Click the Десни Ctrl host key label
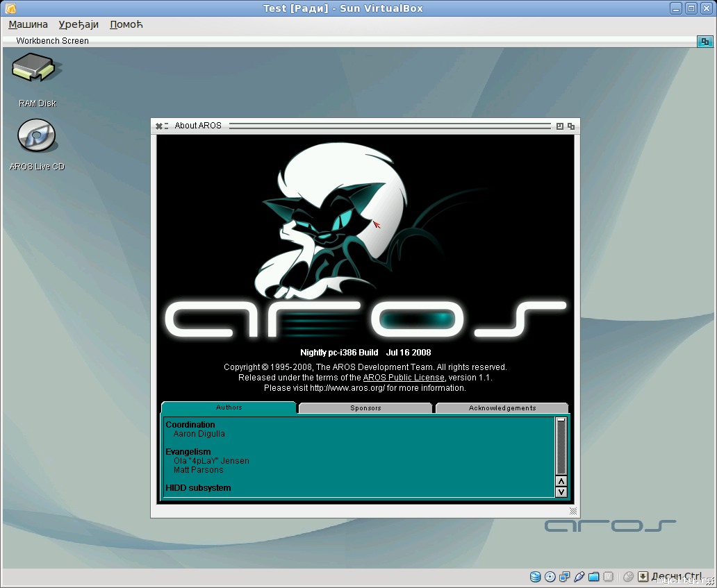This screenshot has width=717, height=588. 676,576
